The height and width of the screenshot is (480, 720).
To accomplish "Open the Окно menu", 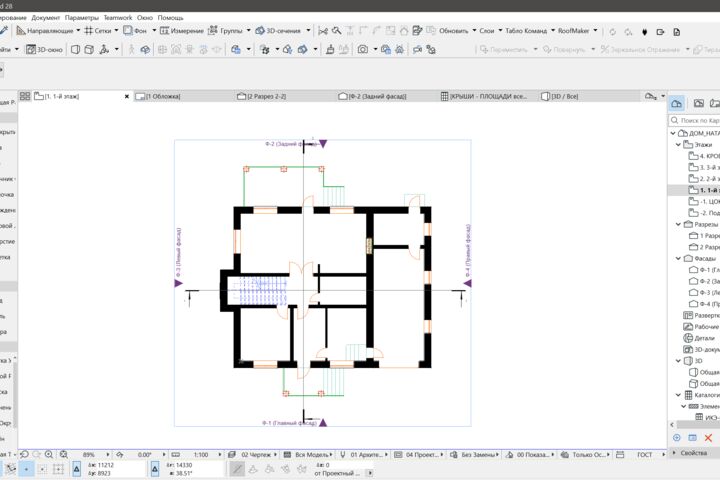I will 145,17.
